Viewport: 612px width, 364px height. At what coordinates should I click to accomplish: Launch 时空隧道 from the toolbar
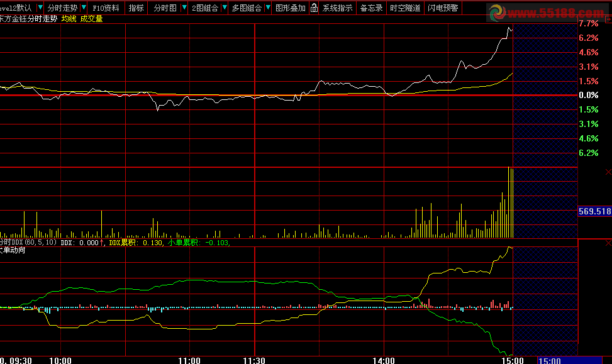point(405,8)
